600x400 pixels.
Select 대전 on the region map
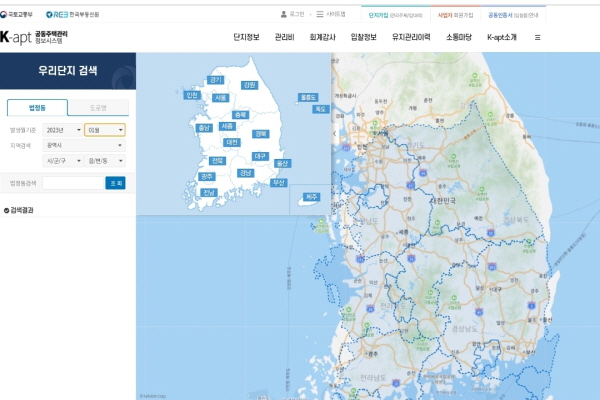click(x=232, y=142)
